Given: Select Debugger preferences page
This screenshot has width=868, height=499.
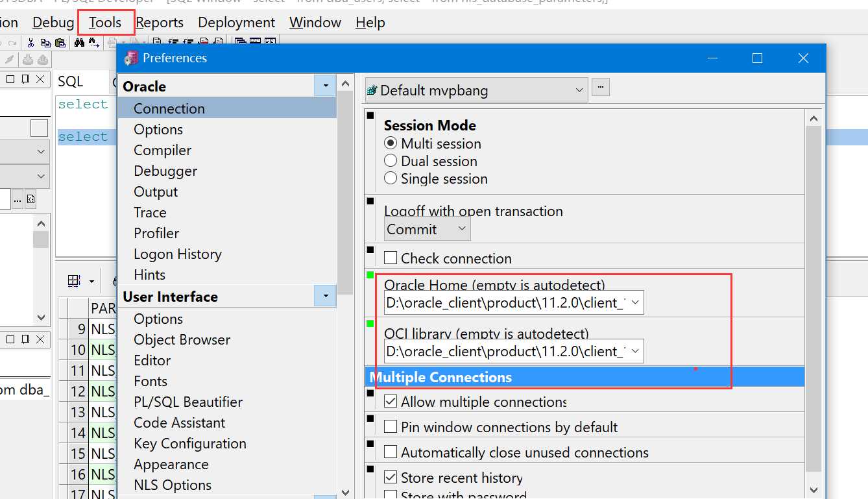Looking at the screenshot, I should point(165,171).
